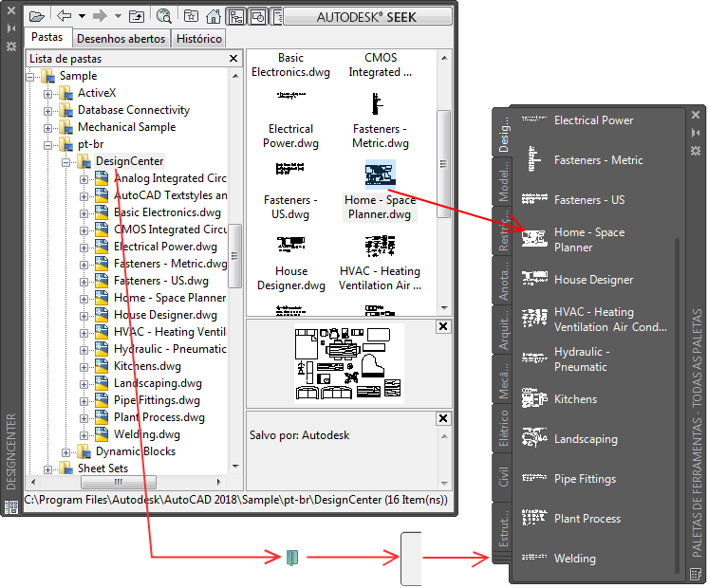
Task: Select Kitchens.dwg in folder tree
Action: [147, 366]
